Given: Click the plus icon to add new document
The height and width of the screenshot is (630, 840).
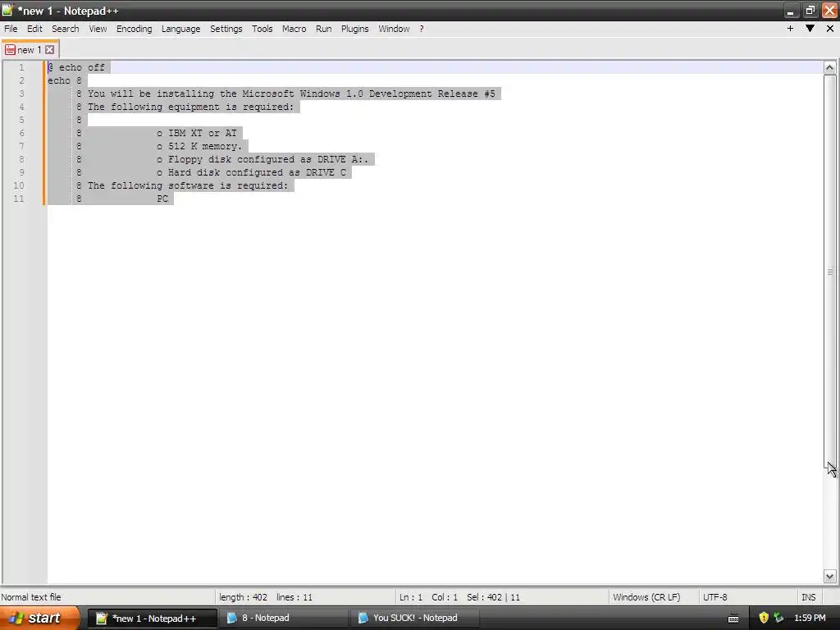Looking at the screenshot, I should (x=790, y=29).
